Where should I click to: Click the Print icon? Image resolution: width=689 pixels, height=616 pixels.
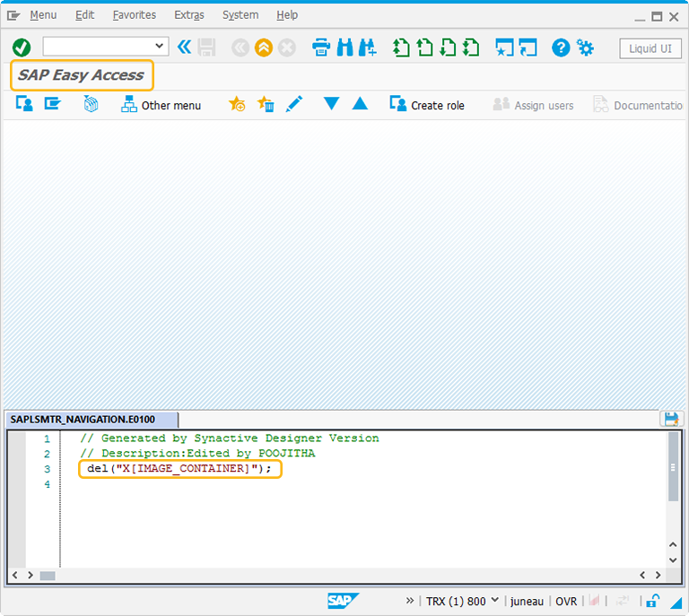(x=321, y=48)
